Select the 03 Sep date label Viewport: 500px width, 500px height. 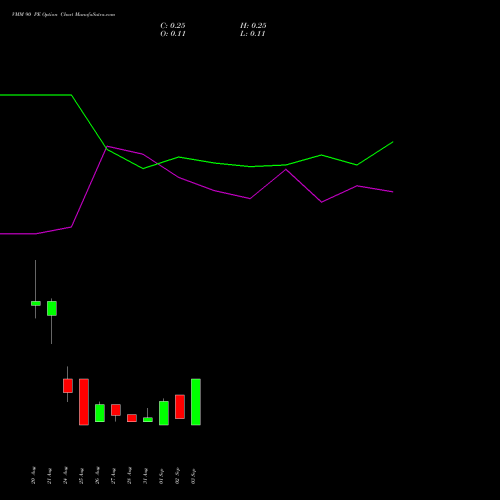tap(193, 476)
